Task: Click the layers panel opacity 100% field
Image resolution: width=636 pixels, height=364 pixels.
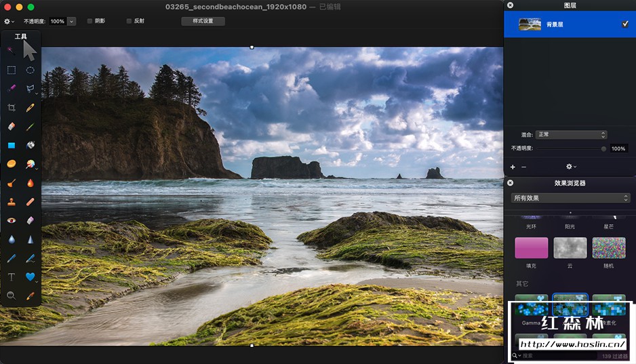Action: click(x=618, y=148)
